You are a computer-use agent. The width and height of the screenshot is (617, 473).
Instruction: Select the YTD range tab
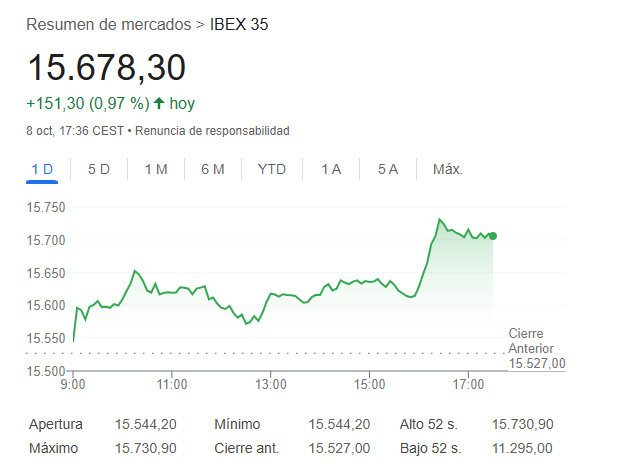click(272, 169)
